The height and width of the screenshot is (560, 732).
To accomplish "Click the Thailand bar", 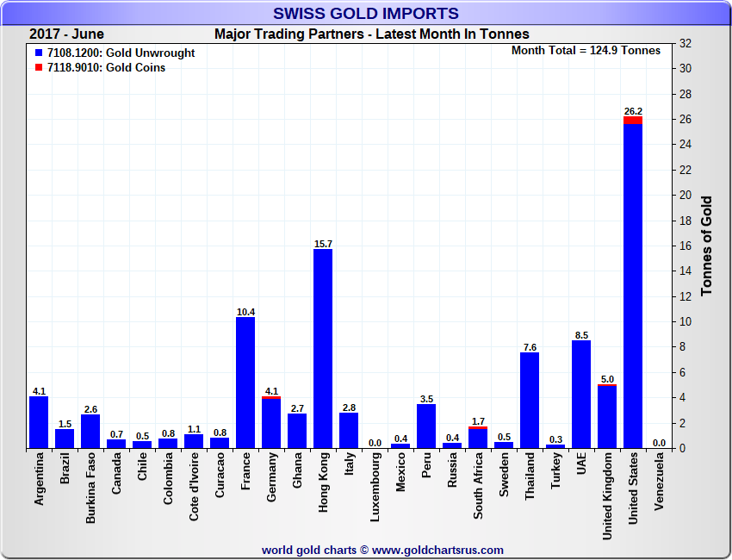I will [x=530, y=401].
